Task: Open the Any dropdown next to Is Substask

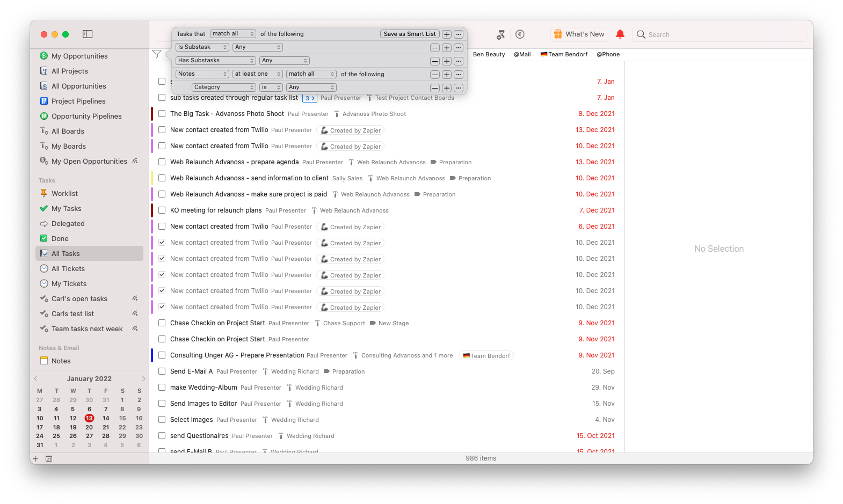Action: [258, 47]
